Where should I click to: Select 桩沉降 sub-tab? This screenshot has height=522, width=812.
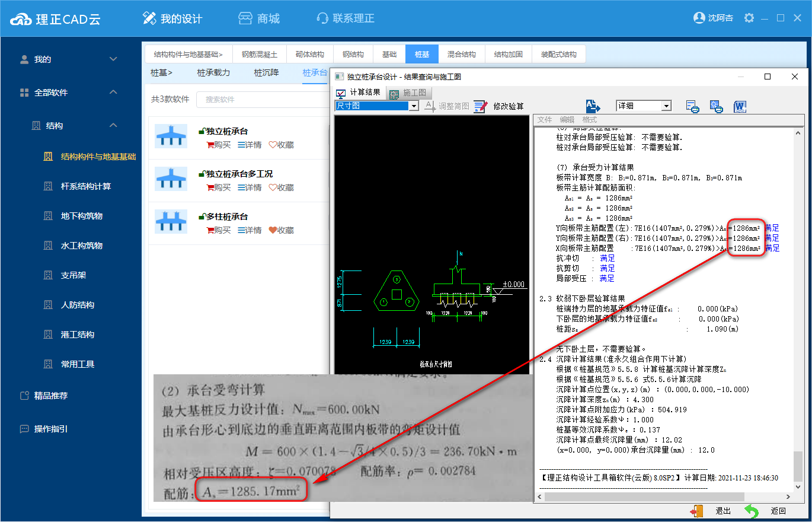coord(266,73)
